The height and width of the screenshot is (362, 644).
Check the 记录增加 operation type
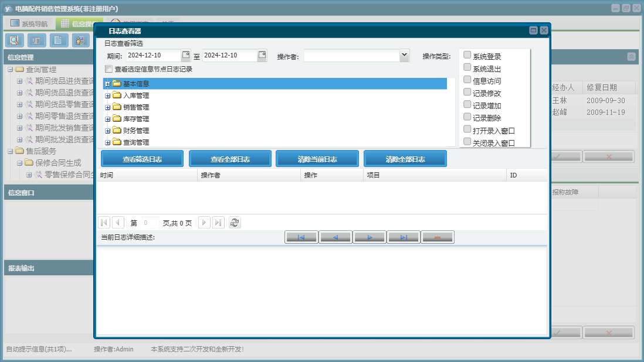467,104
